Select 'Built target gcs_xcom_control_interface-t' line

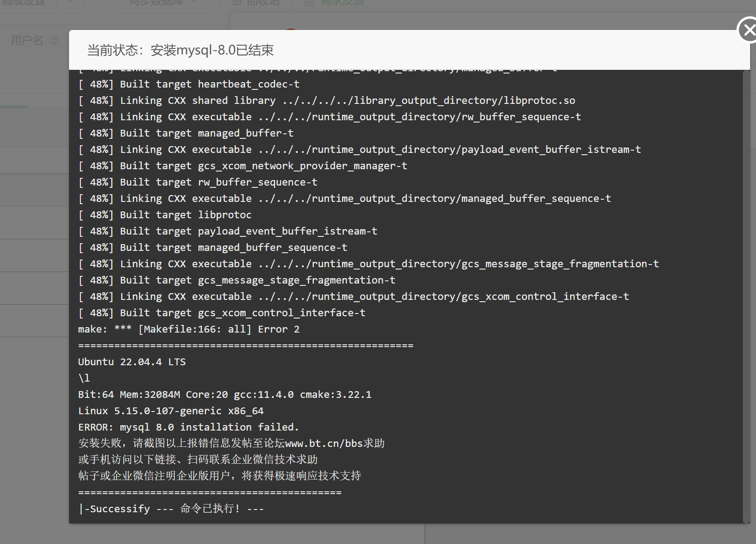coord(222,313)
